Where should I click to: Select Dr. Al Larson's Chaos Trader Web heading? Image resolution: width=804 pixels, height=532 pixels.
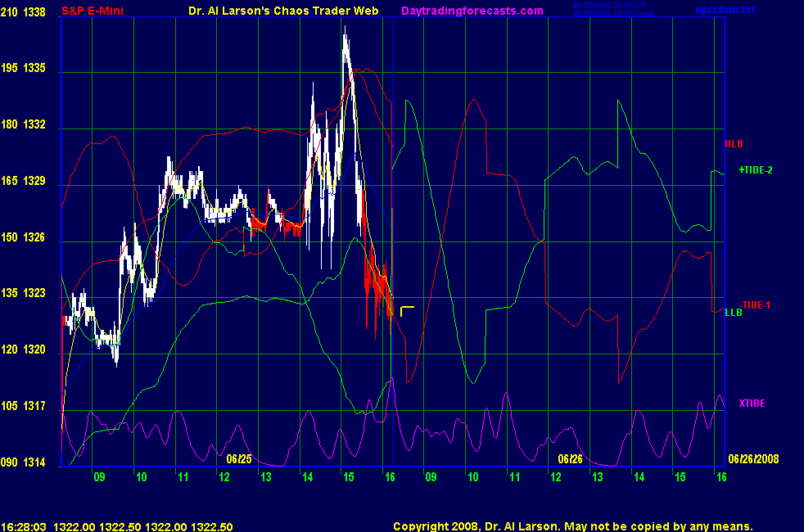(x=283, y=11)
